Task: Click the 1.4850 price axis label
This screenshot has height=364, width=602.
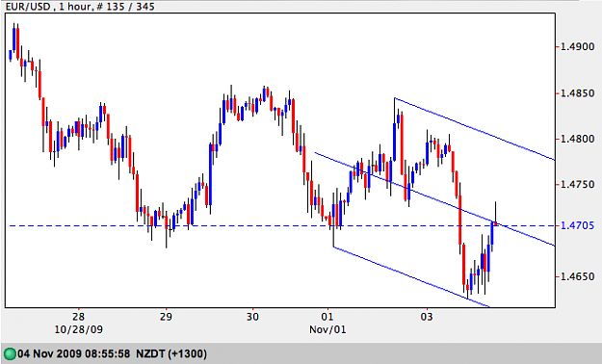Action: pyautogui.click(x=577, y=93)
